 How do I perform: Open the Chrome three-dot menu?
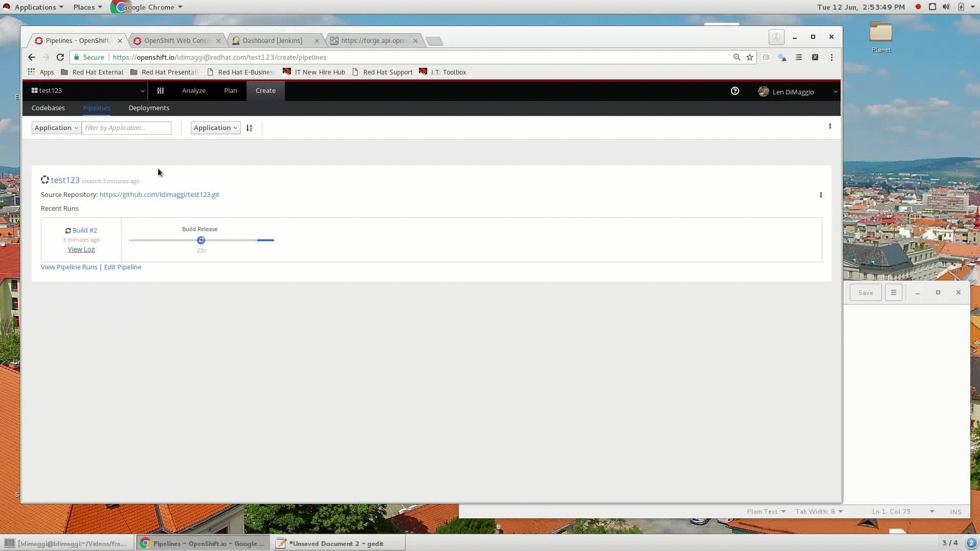[x=831, y=57]
